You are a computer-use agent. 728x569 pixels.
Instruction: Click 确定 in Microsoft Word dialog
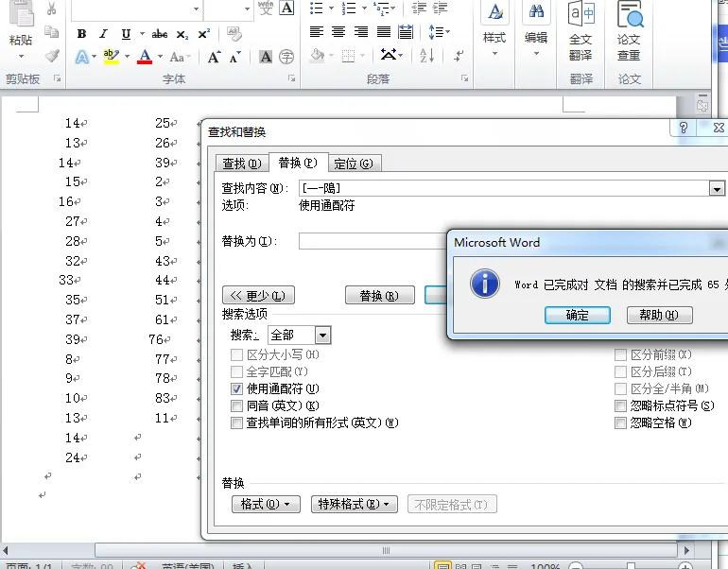(577, 315)
